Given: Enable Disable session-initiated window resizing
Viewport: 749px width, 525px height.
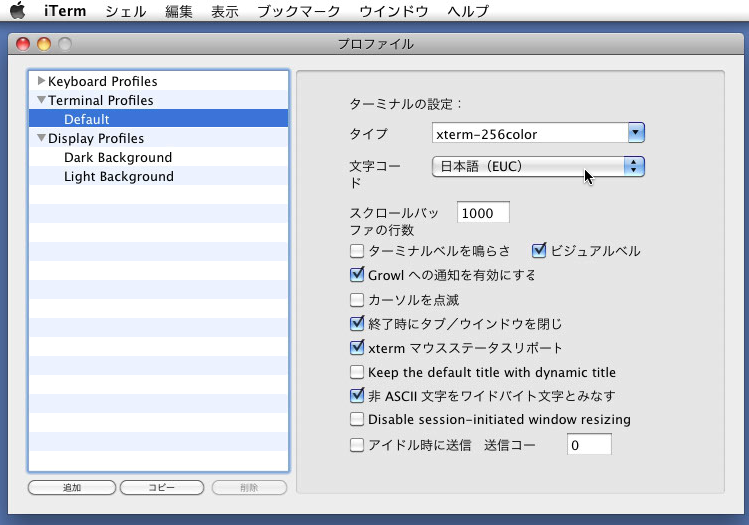Looking at the screenshot, I should [357, 419].
